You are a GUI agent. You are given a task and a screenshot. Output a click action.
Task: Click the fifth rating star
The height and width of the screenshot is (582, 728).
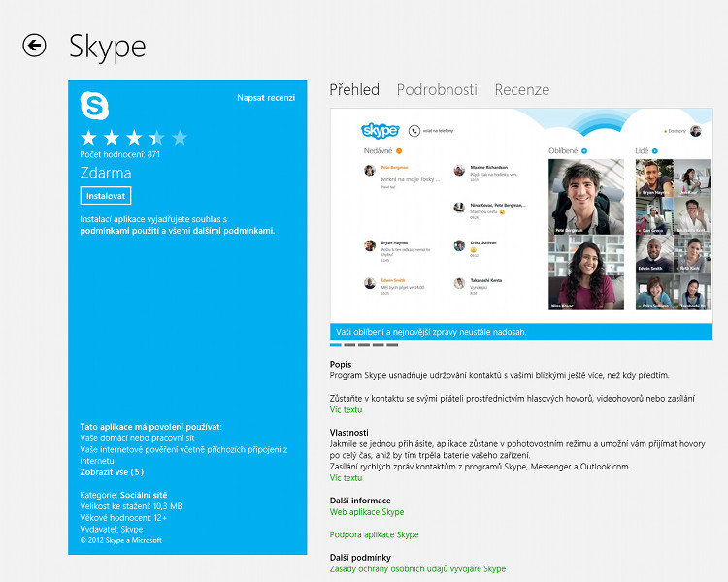point(180,138)
